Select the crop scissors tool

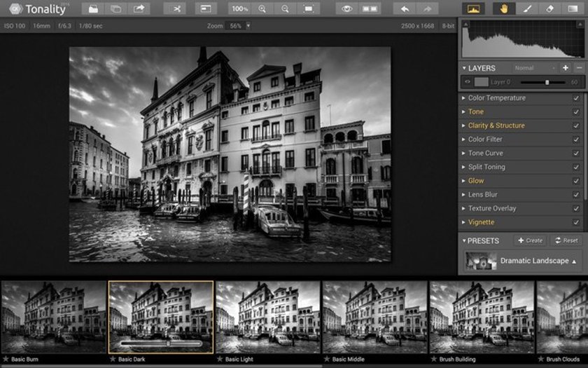tap(176, 8)
